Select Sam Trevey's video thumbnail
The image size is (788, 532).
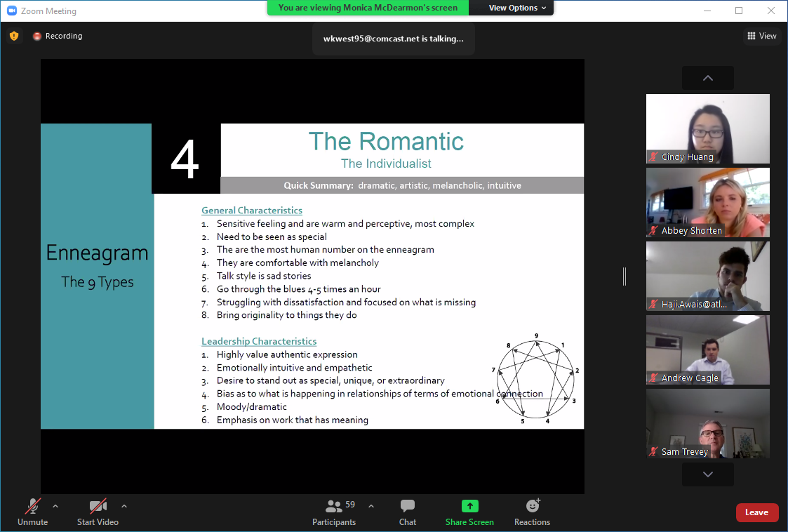tap(707, 423)
